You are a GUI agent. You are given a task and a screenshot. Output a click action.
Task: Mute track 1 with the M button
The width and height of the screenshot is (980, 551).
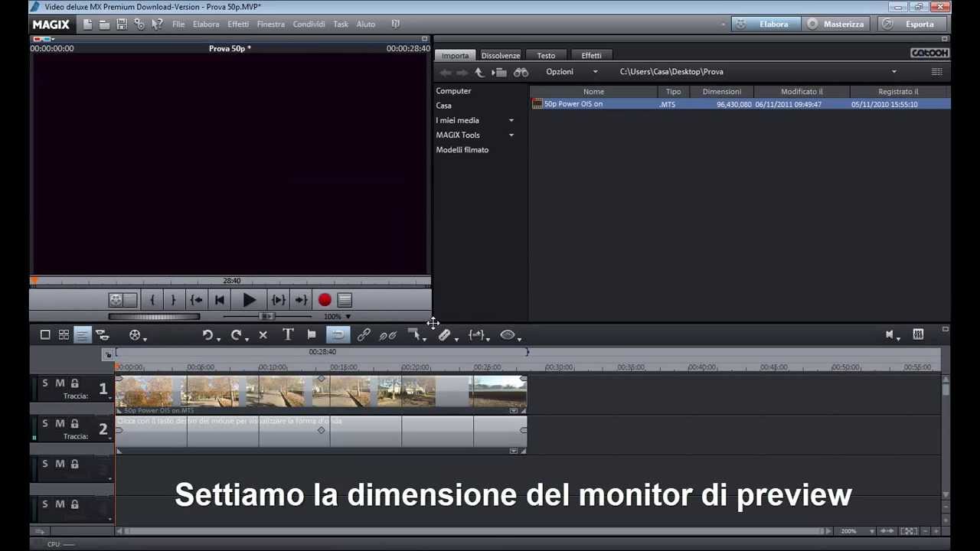(60, 383)
